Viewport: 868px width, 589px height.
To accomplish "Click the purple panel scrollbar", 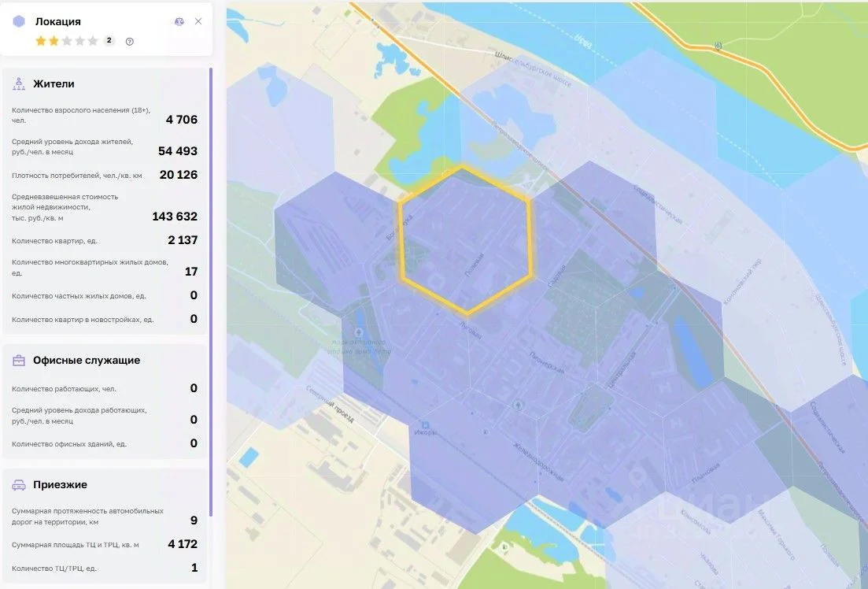I will click(x=210, y=293).
